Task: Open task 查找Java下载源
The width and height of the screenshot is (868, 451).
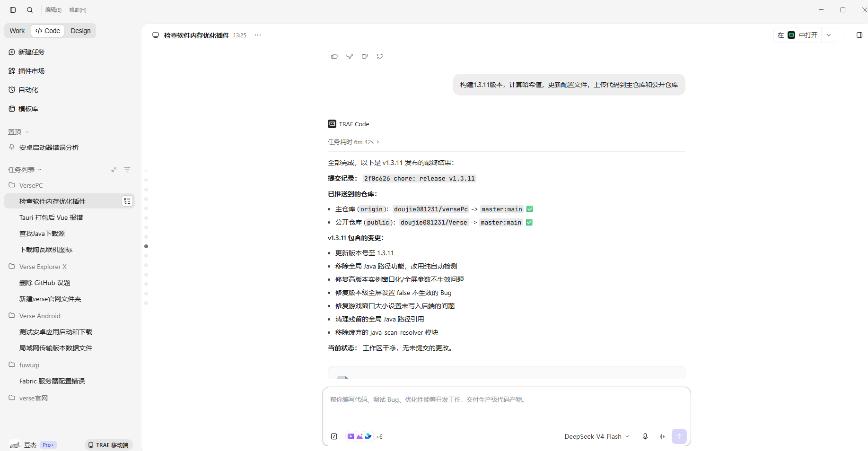Action: pos(42,234)
